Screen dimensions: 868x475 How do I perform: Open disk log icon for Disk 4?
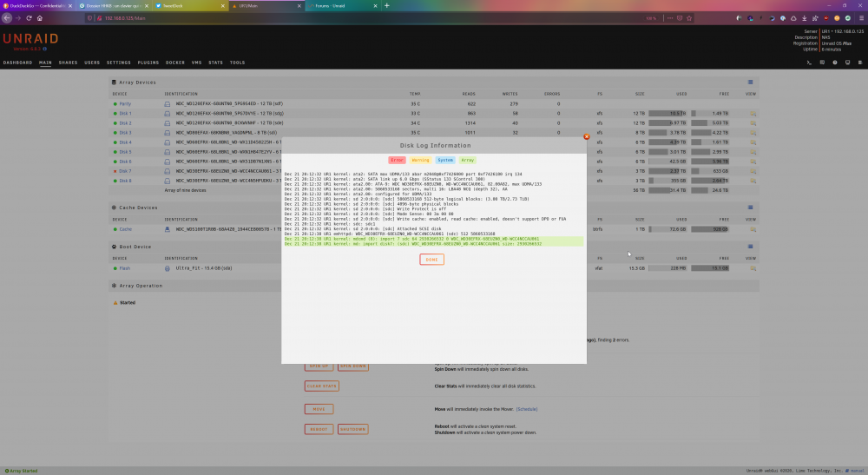(168, 142)
